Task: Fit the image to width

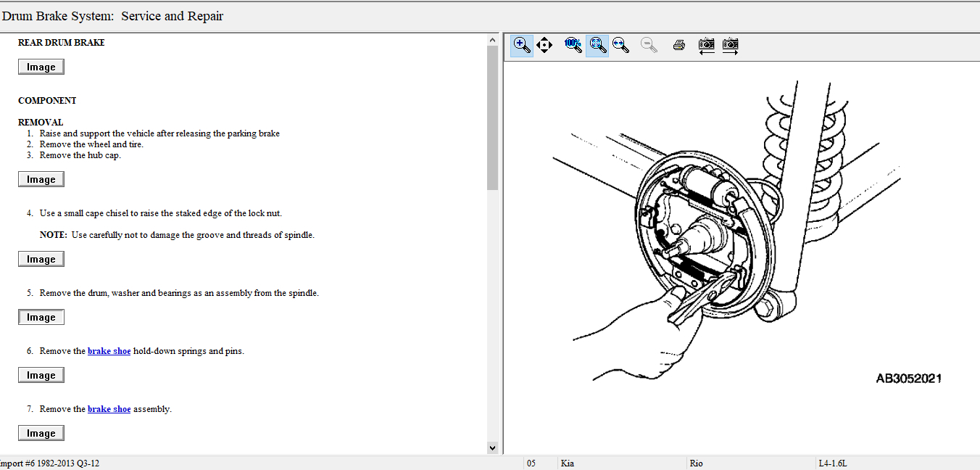Action: (x=620, y=46)
